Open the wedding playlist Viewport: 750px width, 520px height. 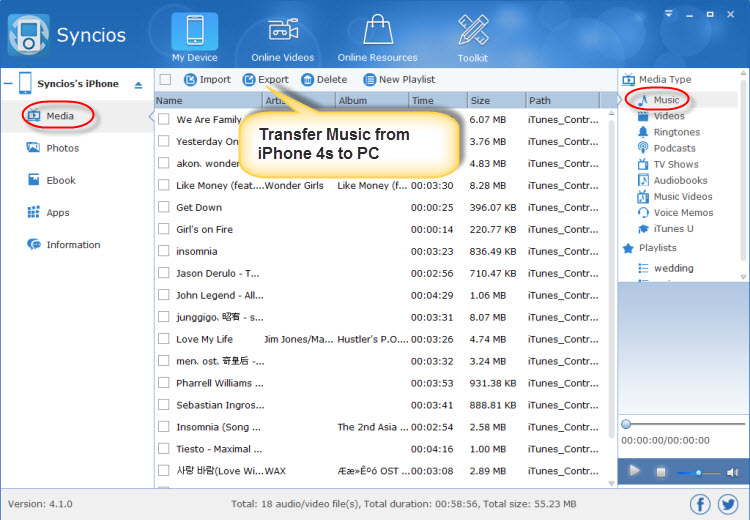[x=666, y=268]
